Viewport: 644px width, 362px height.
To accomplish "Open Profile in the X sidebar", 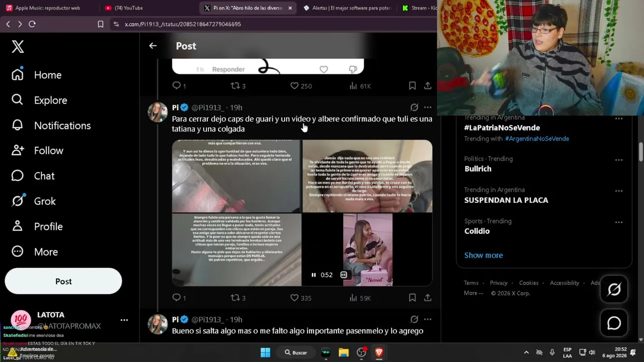I will (37, 227).
